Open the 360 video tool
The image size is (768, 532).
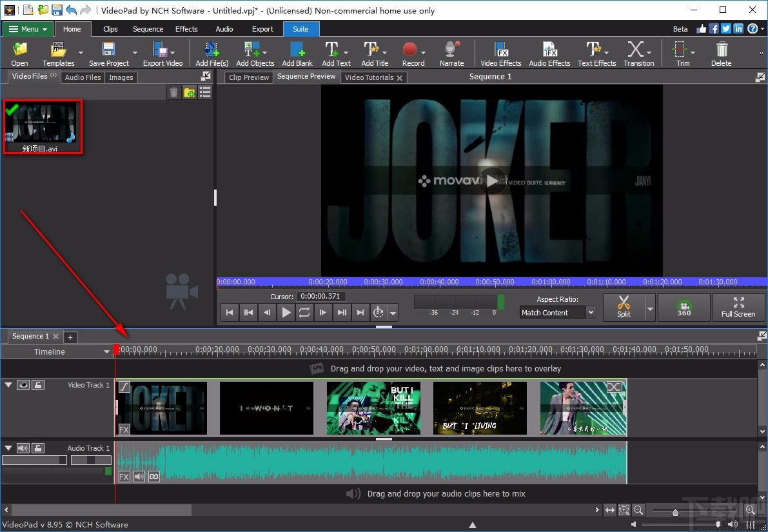(x=684, y=308)
